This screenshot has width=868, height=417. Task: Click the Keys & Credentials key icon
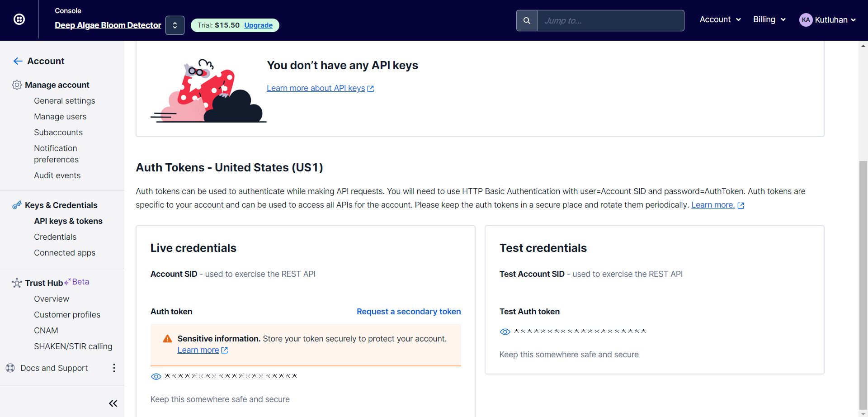click(17, 205)
